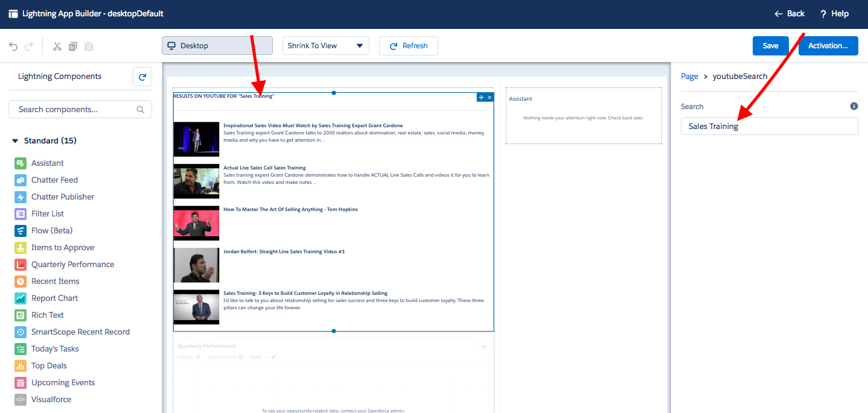This screenshot has width=868, height=413.
Task: Click the Today's Tasks icon
Action: tap(21, 348)
